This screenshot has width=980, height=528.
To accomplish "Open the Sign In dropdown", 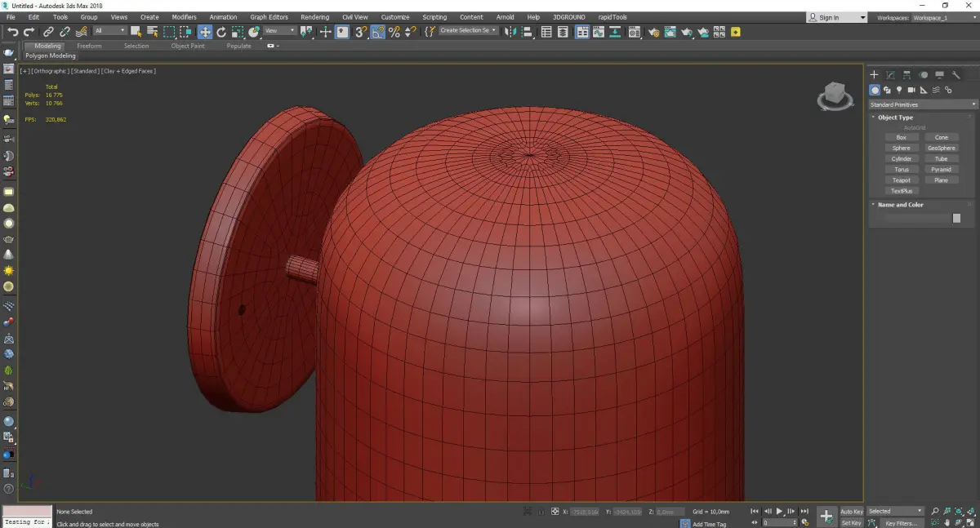I will coord(837,17).
